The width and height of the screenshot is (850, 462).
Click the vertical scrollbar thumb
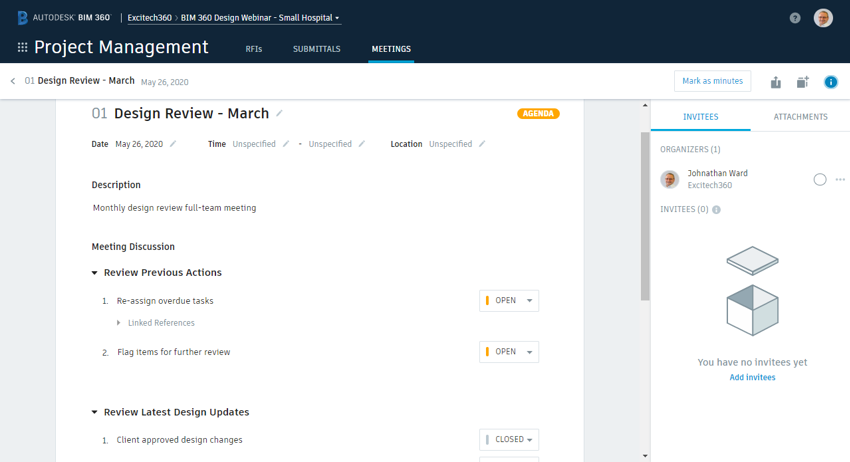(645, 216)
